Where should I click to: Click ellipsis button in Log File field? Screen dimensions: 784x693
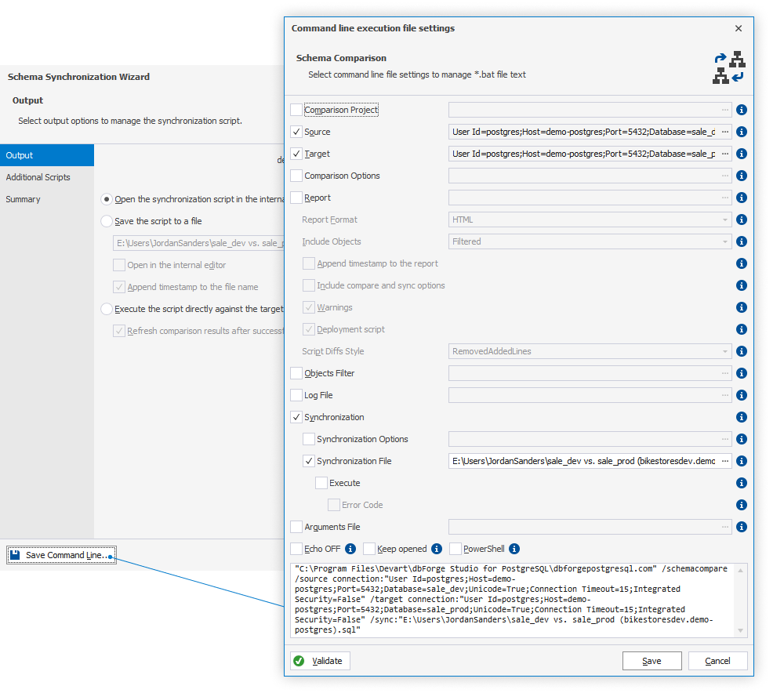(x=725, y=395)
